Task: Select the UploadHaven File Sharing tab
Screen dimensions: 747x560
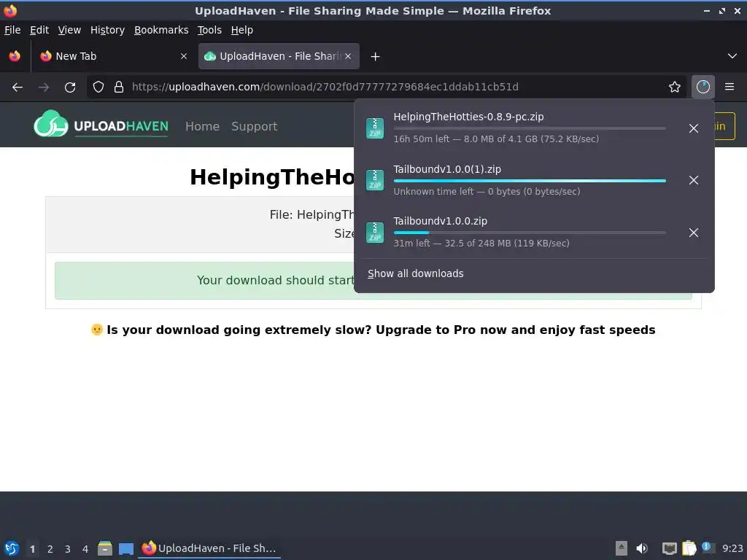Action: [279, 56]
